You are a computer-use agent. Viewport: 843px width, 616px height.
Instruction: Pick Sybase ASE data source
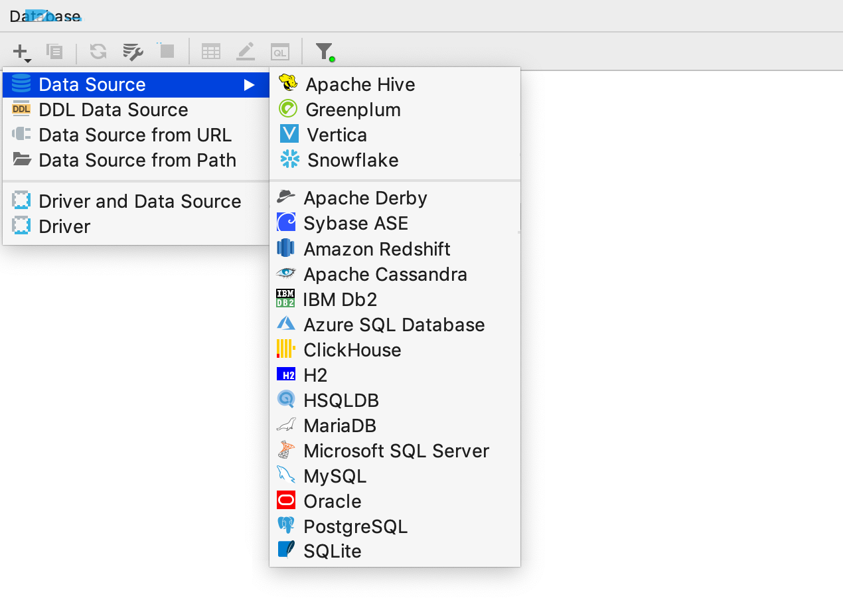[395, 223]
